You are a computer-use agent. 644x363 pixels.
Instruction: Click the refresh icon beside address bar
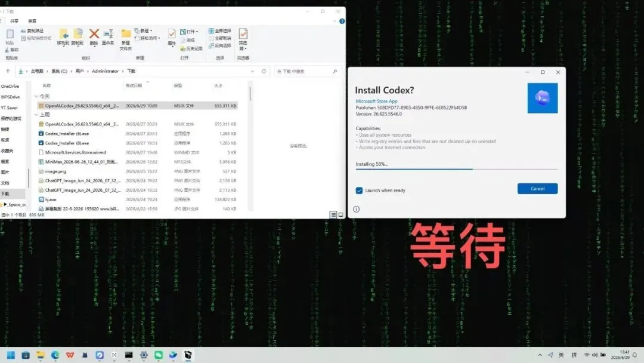tap(264, 71)
